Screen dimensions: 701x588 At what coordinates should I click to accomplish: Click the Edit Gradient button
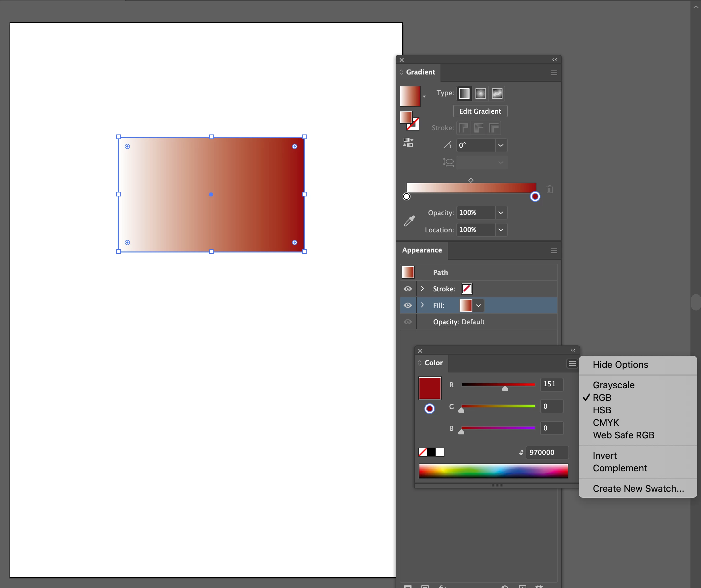click(480, 111)
